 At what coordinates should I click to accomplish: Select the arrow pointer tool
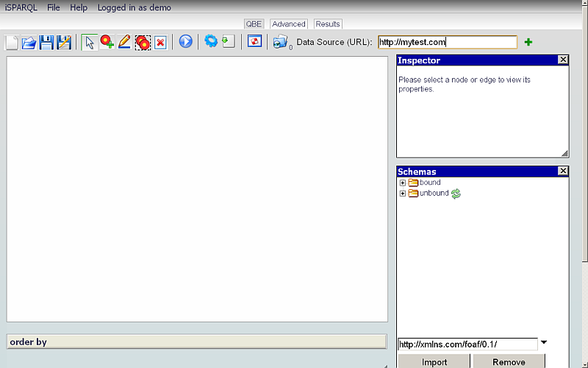89,42
